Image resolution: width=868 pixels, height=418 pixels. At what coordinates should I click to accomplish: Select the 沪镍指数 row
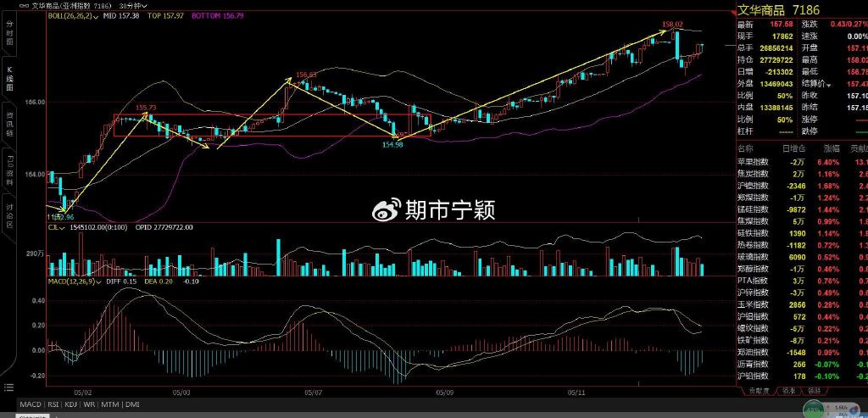(802, 186)
